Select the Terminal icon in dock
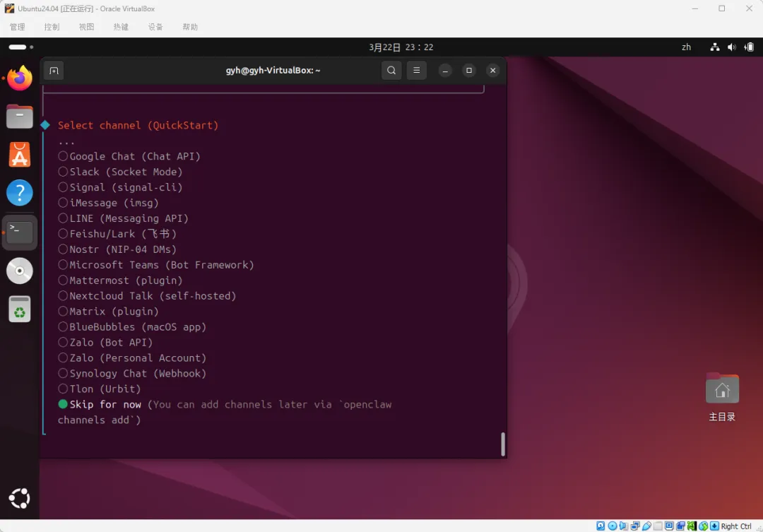Image resolution: width=763 pixels, height=532 pixels. tap(20, 232)
